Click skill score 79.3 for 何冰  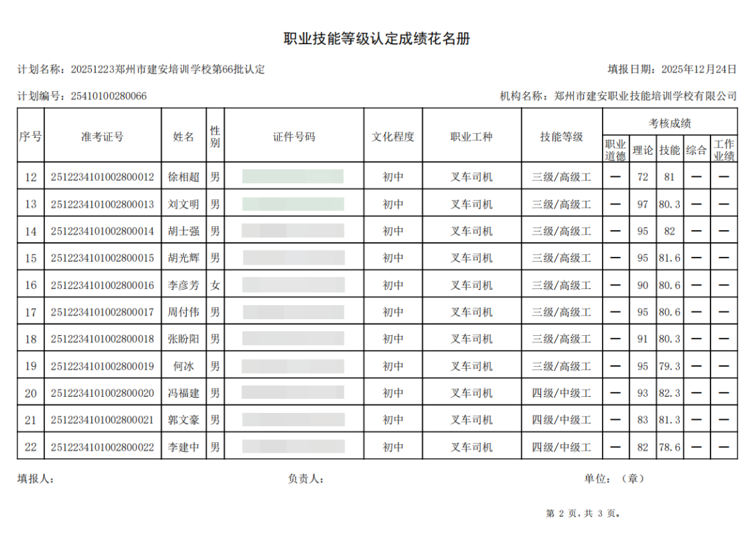click(x=670, y=366)
